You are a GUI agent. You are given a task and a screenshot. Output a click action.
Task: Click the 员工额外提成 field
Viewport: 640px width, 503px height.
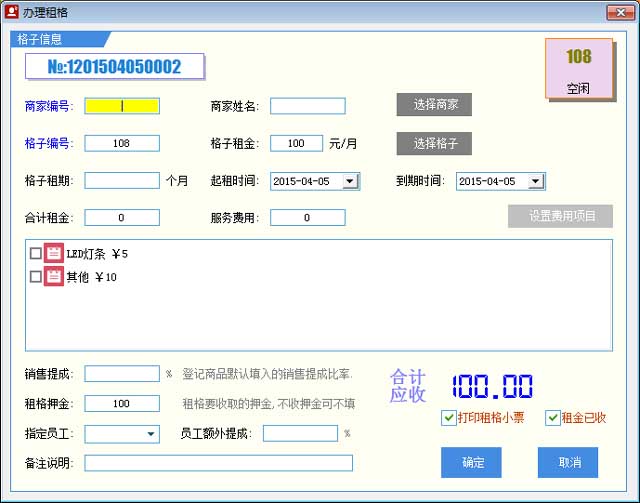[x=300, y=434]
